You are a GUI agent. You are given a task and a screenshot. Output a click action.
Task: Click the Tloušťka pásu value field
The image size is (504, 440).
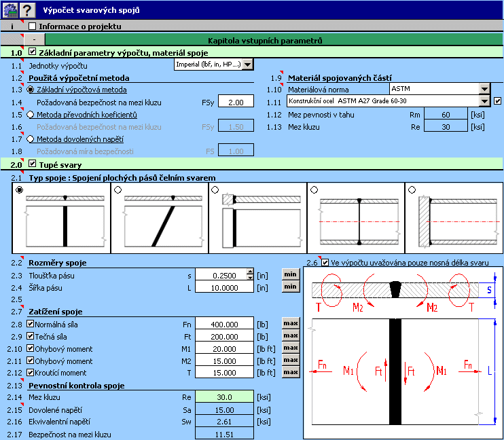point(219,274)
